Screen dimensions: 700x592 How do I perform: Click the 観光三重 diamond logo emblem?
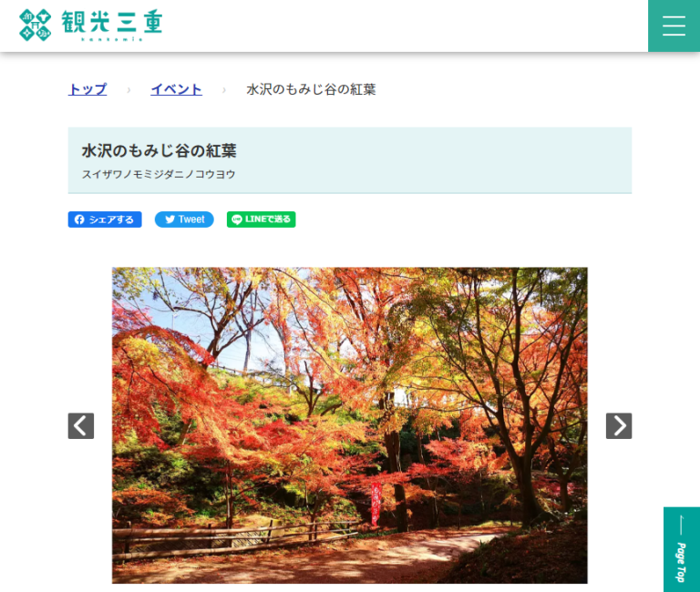36,25
